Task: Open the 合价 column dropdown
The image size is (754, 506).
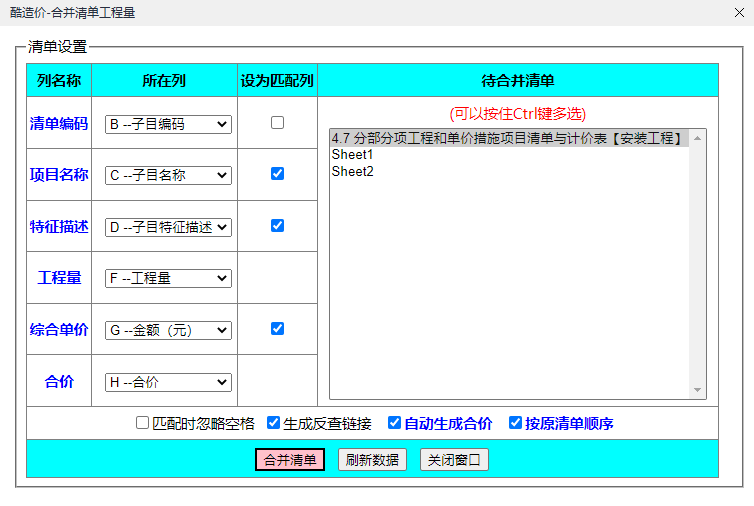Action: [x=168, y=381]
